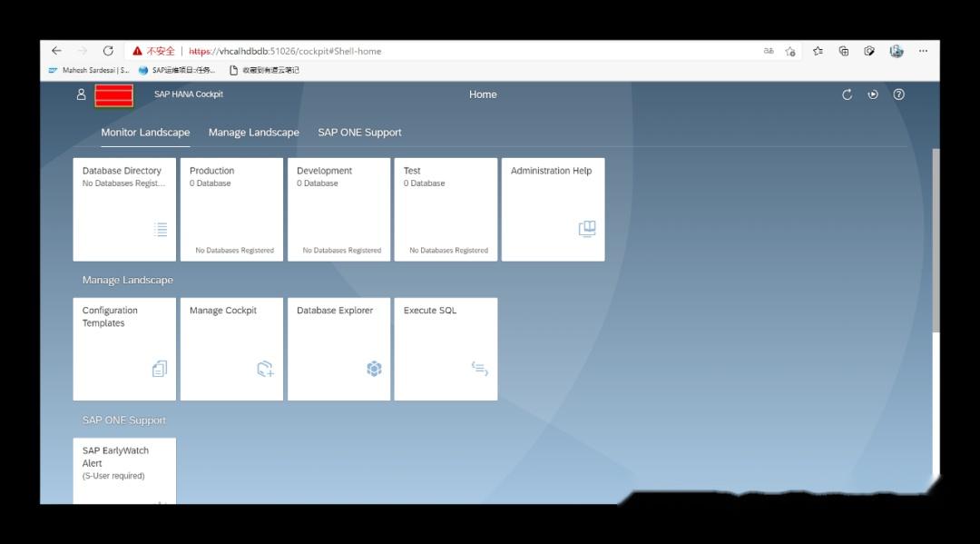980x544 pixels.
Task: Click the browser back arrow
Action: coord(57,51)
